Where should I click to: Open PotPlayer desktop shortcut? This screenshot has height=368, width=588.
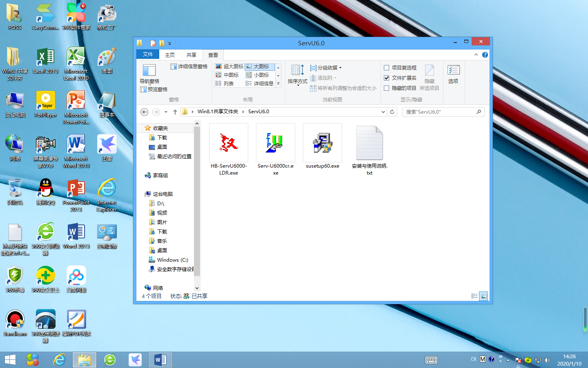(x=46, y=104)
